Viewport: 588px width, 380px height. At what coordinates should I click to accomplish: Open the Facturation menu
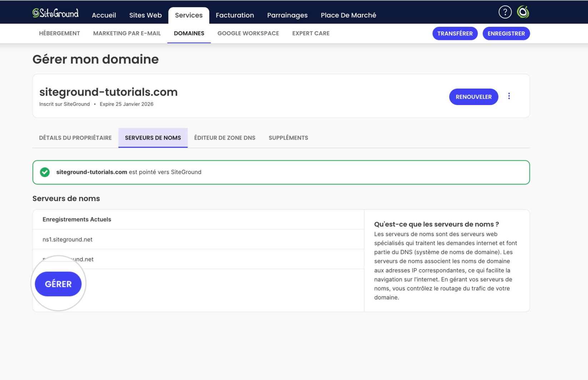(235, 15)
